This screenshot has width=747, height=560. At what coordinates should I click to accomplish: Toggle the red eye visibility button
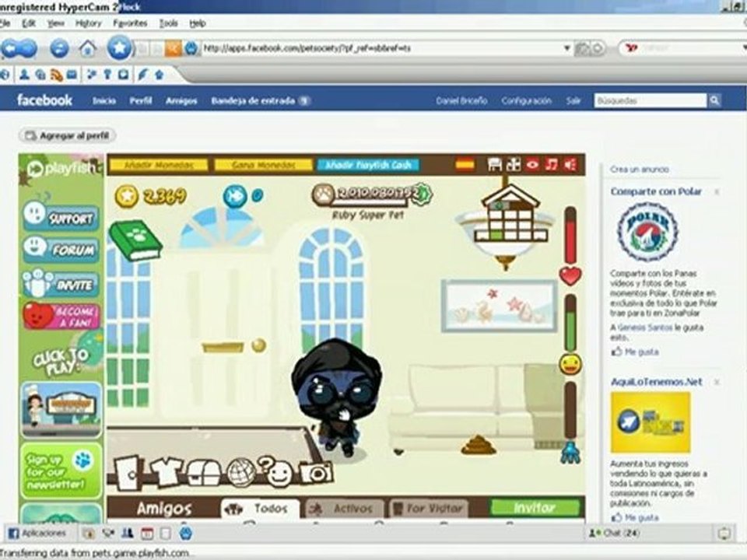point(532,164)
